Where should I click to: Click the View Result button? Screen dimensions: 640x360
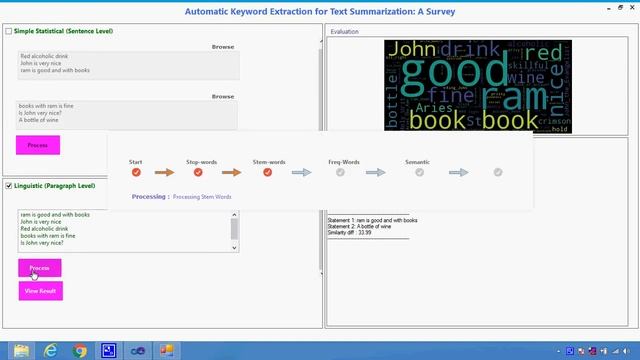click(x=41, y=291)
